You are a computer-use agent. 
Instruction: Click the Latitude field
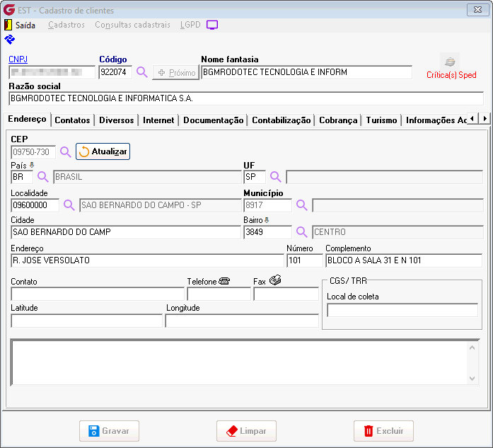pyautogui.click(x=86, y=321)
